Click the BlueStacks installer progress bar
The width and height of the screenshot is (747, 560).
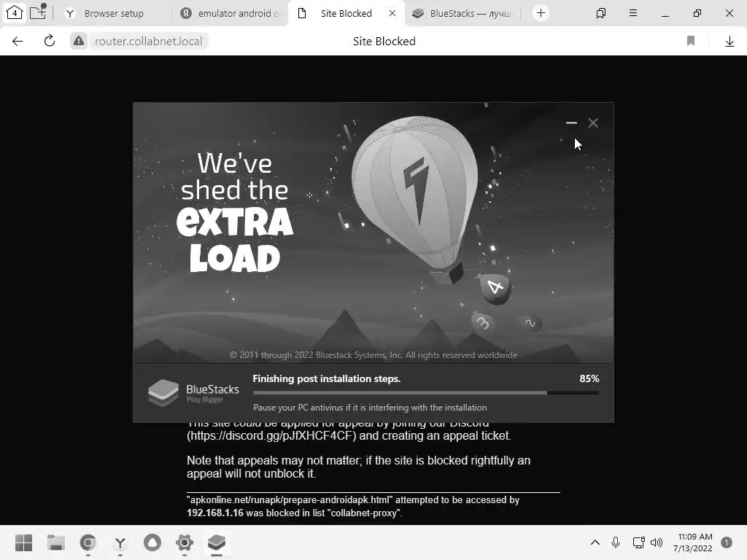[x=426, y=393]
